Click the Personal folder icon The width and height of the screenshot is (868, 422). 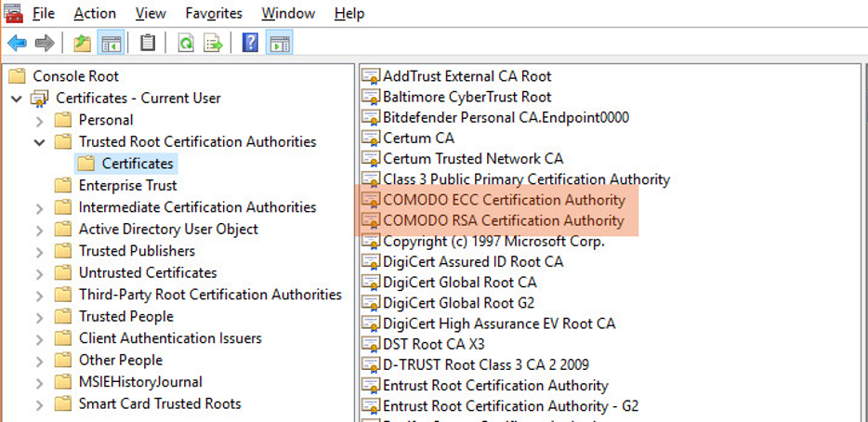point(63,120)
